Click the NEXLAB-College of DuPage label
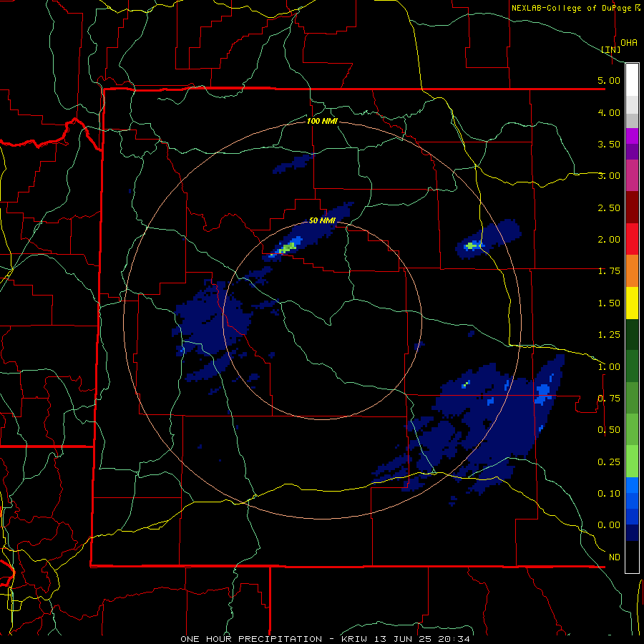Screen dimensions: 644x644 [575, 8]
